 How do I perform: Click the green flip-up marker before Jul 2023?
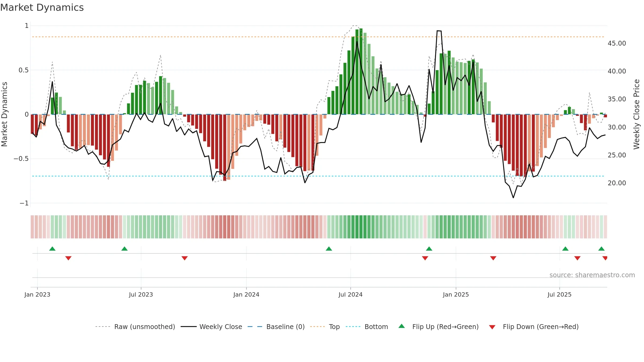(125, 249)
